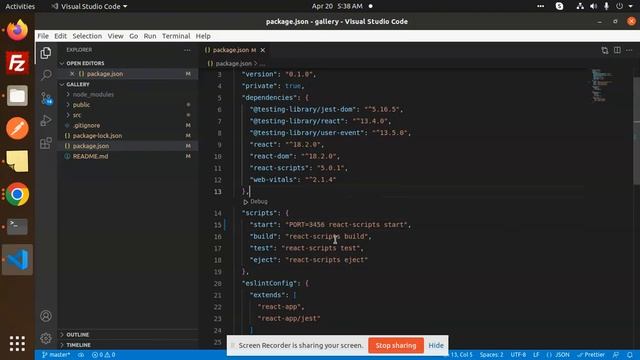Open the Explorer view in activity bar
This screenshot has height=360, width=640.
(46, 53)
